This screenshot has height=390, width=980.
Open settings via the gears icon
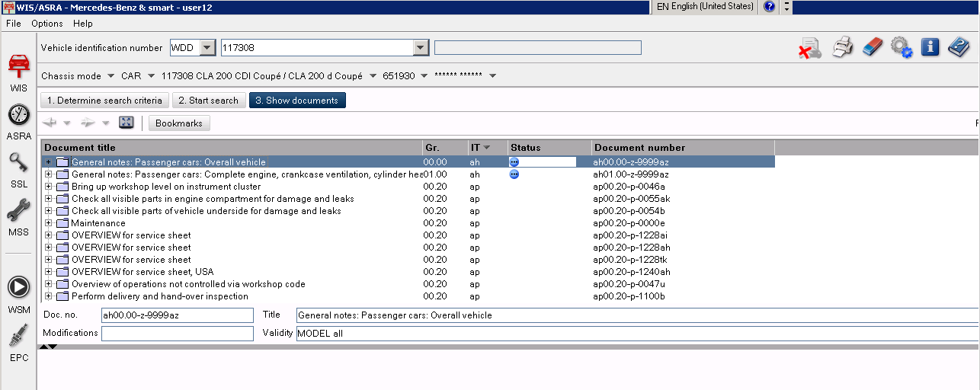coord(902,47)
